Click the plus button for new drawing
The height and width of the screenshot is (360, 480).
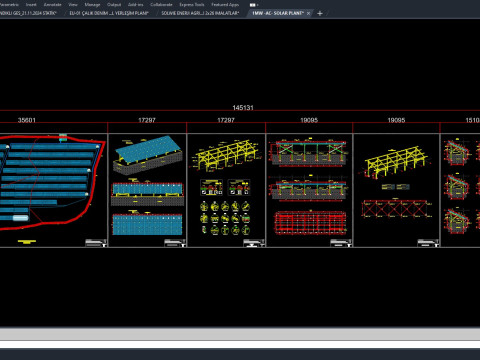(320, 13)
